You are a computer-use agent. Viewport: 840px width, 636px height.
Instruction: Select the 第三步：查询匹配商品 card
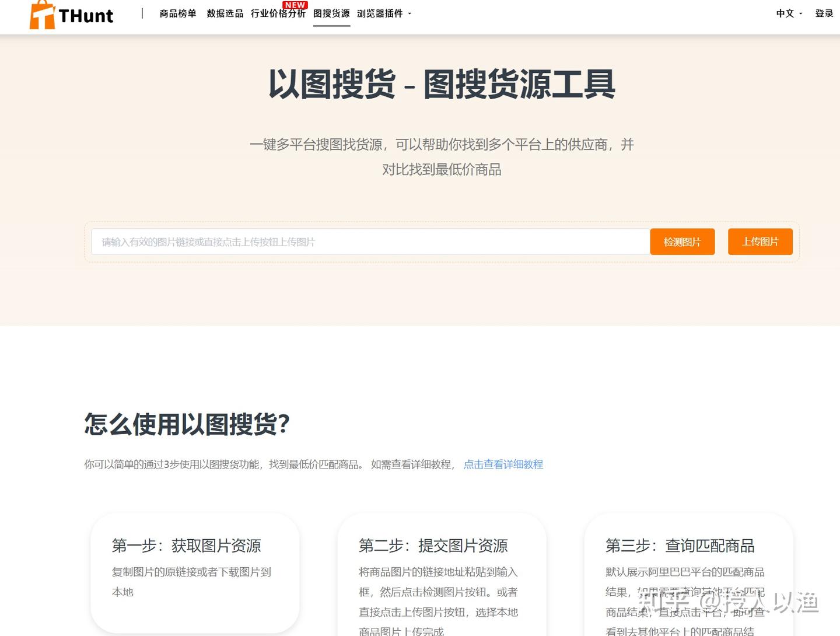point(689,574)
